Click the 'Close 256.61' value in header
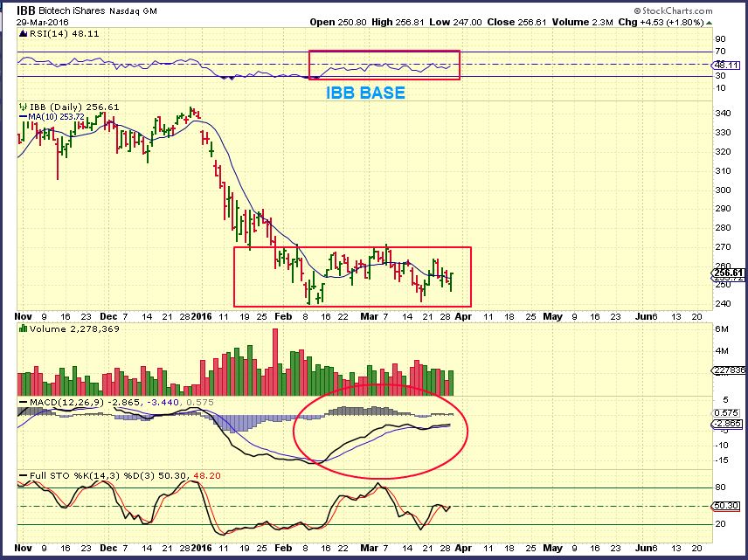The height and width of the screenshot is (560, 748). click(516, 22)
